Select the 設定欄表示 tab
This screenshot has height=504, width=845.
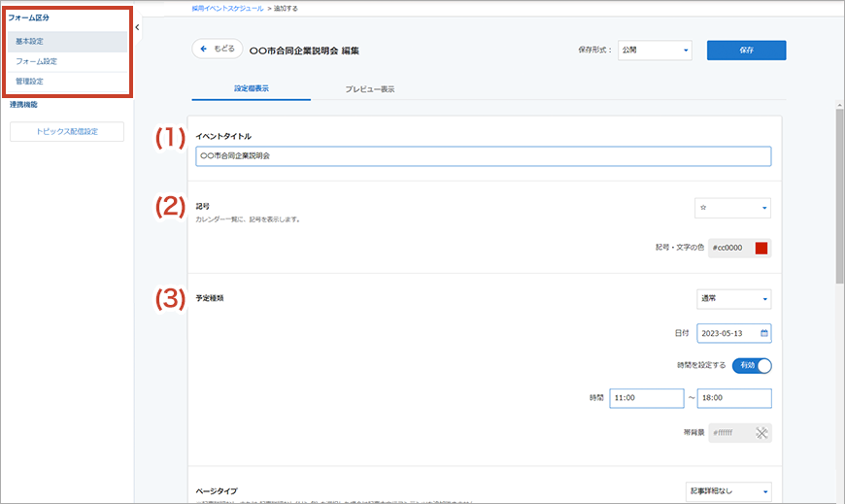252,88
